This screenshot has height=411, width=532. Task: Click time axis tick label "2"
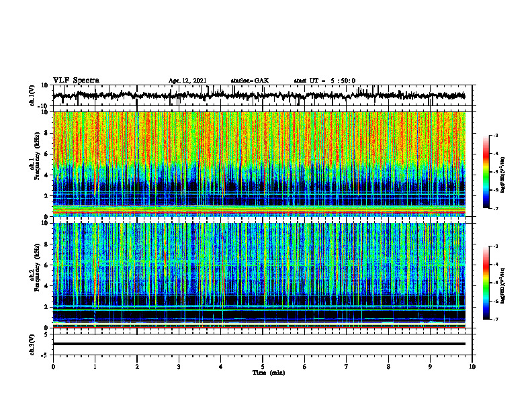[x=137, y=367]
